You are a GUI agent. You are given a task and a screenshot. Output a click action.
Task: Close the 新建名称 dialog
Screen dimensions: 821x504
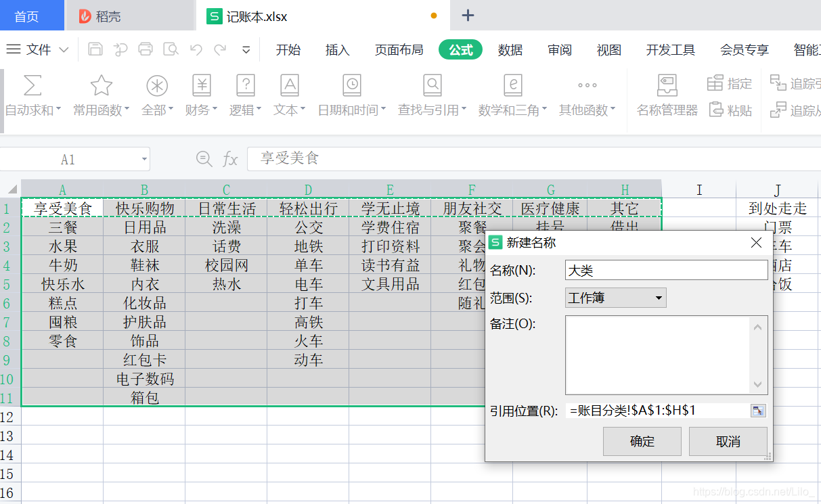click(757, 242)
